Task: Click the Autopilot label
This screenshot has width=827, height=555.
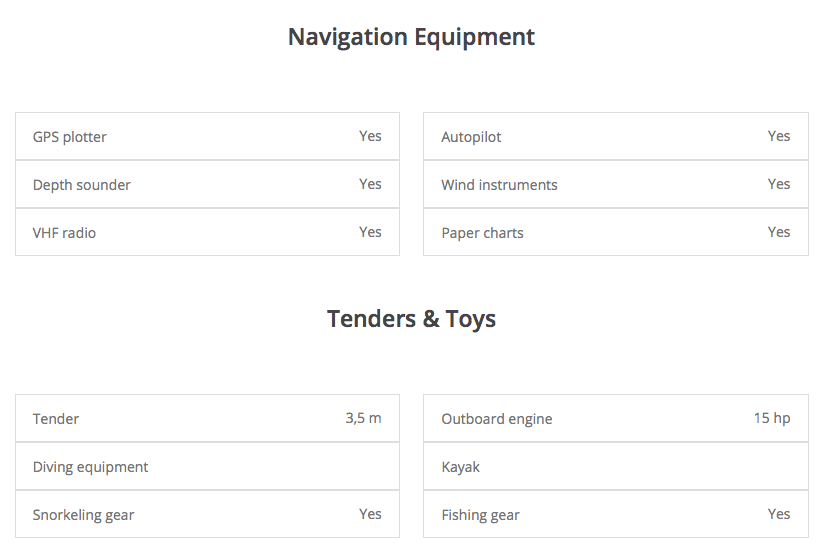Action: [471, 137]
